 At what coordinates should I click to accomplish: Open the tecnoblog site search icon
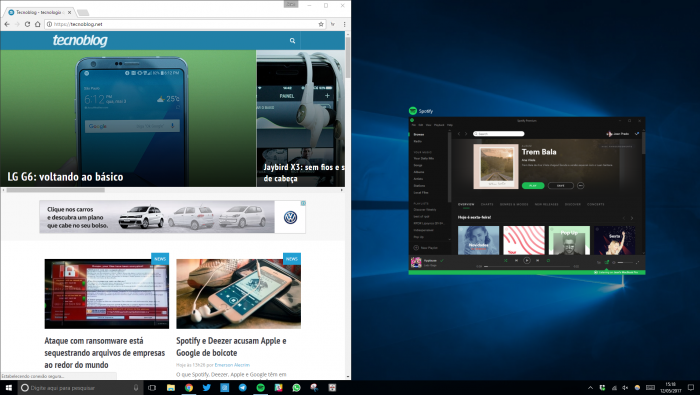click(292, 41)
